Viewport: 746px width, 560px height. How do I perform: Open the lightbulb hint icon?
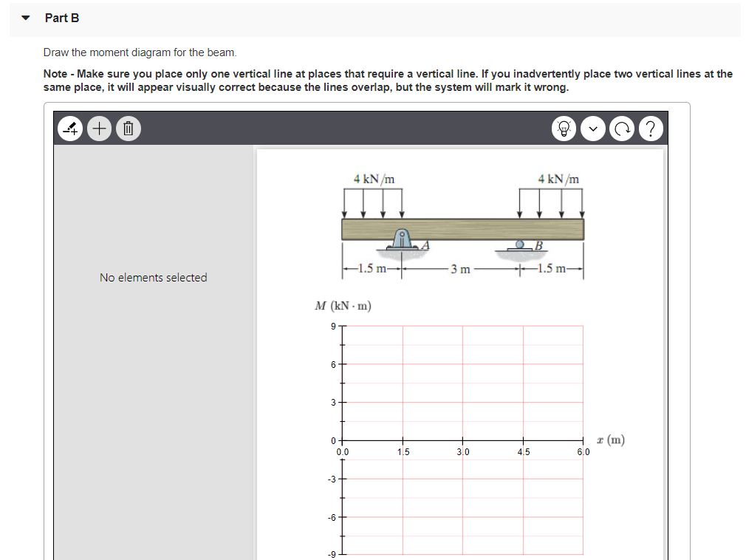[564, 129]
